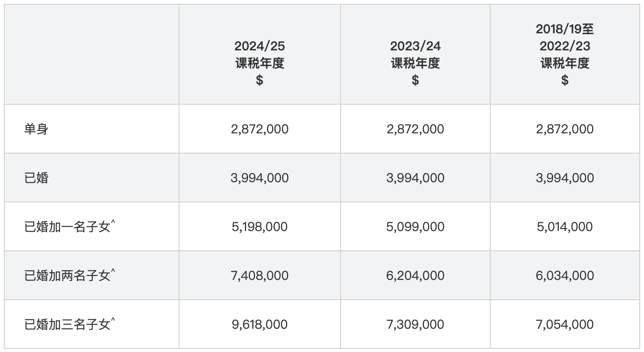Image resolution: width=644 pixels, height=352 pixels.
Task: Select the 6,204,000 cell
Action: 415,275
